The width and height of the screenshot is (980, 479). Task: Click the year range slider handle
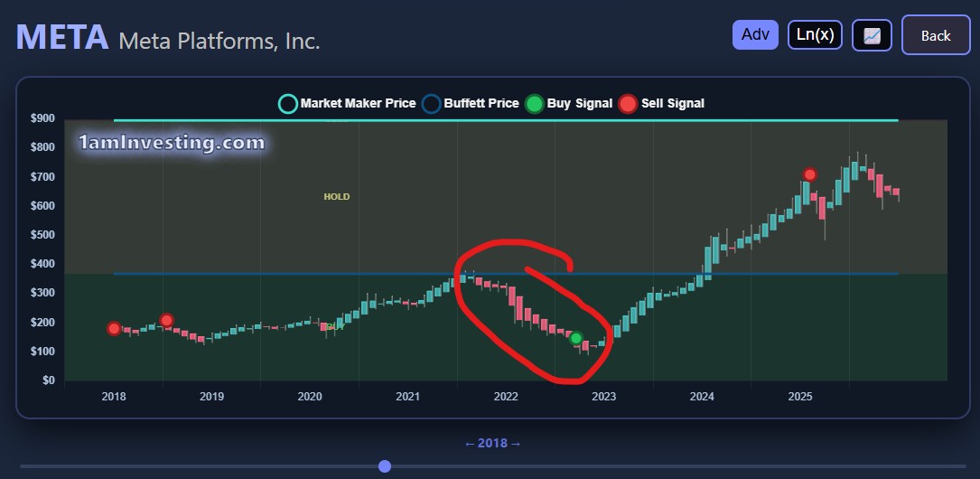(x=385, y=466)
